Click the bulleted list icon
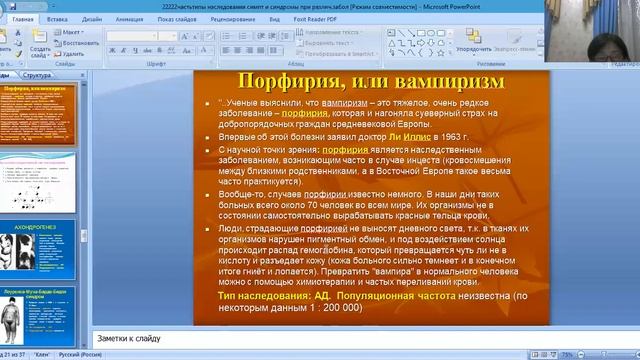 click(x=227, y=36)
